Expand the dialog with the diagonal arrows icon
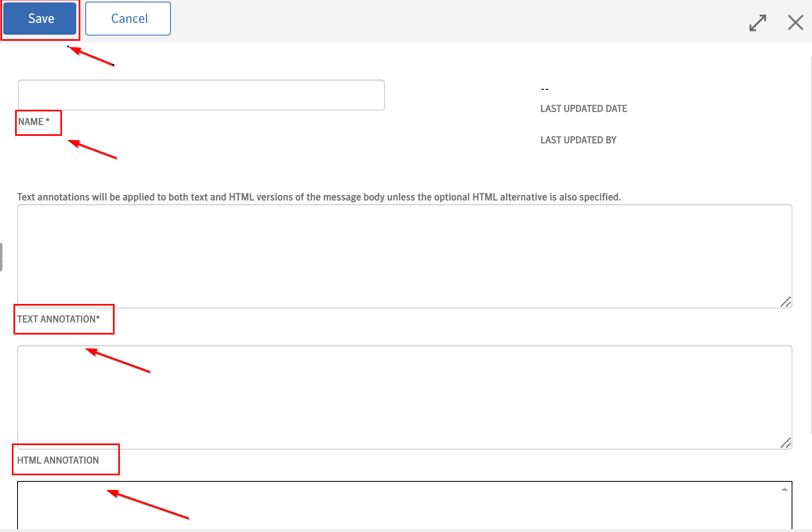The image size is (812, 532). click(757, 23)
